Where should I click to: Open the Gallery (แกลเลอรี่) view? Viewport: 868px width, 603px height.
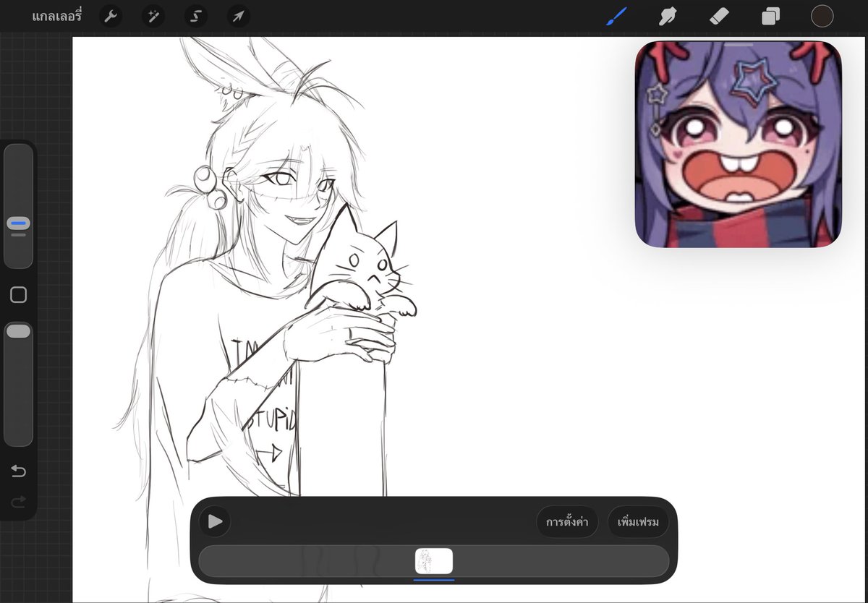(56, 16)
